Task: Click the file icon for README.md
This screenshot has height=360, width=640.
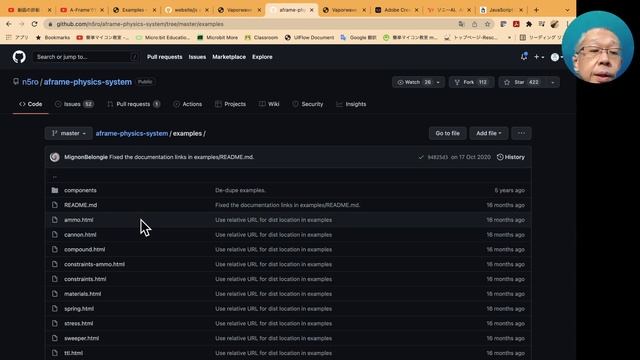Action: coord(55,205)
